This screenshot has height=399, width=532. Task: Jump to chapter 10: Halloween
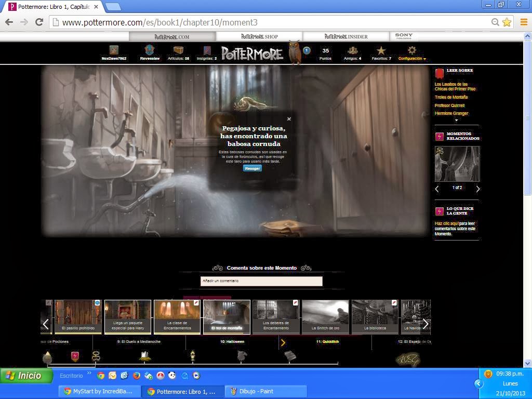[232, 342]
